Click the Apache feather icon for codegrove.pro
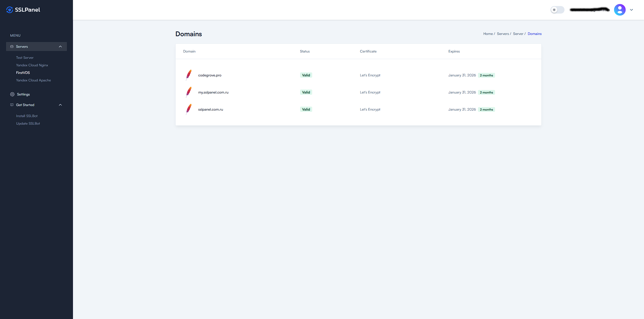This screenshot has width=644, height=319. (189, 75)
